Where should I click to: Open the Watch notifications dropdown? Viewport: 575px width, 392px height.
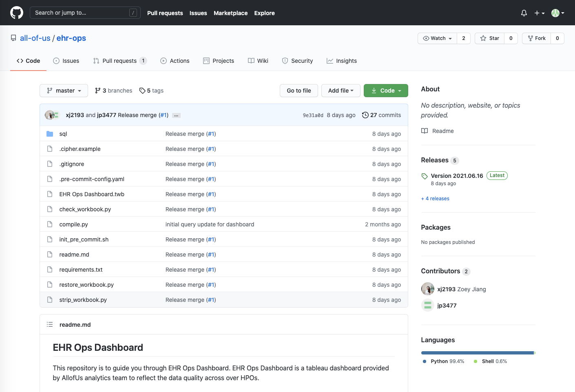[x=438, y=38]
